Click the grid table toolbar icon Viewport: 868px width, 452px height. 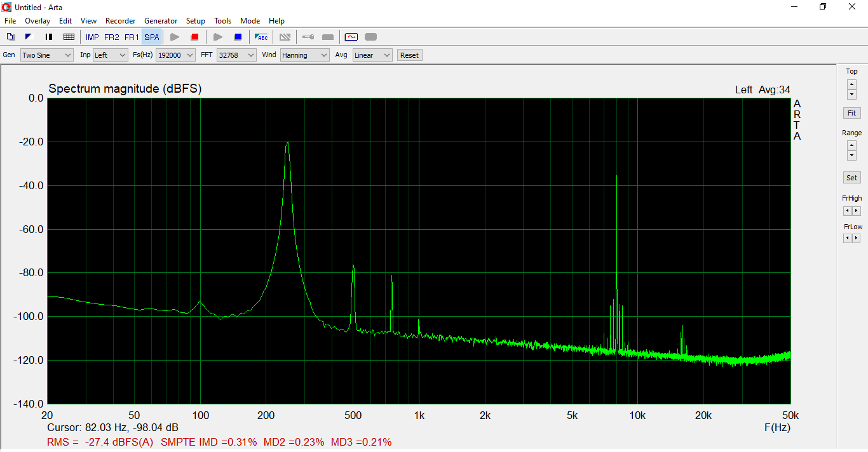(69, 37)
